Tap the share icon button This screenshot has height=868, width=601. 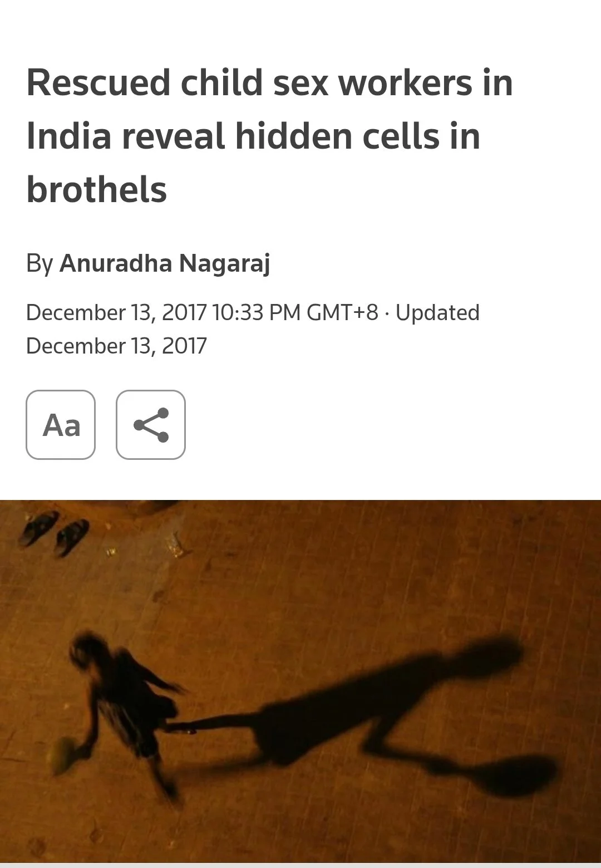pyautogui.click(x=151, y=425)
